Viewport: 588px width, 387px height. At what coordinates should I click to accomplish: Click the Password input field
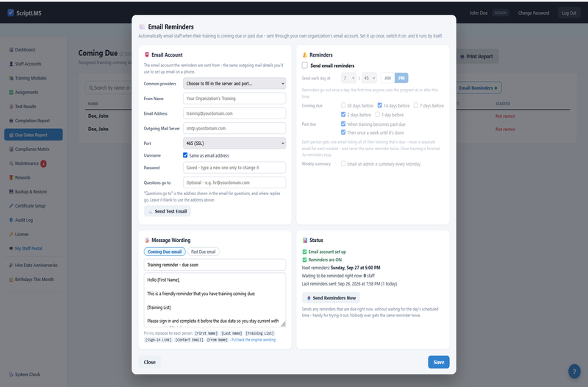(x=234, y=168)
